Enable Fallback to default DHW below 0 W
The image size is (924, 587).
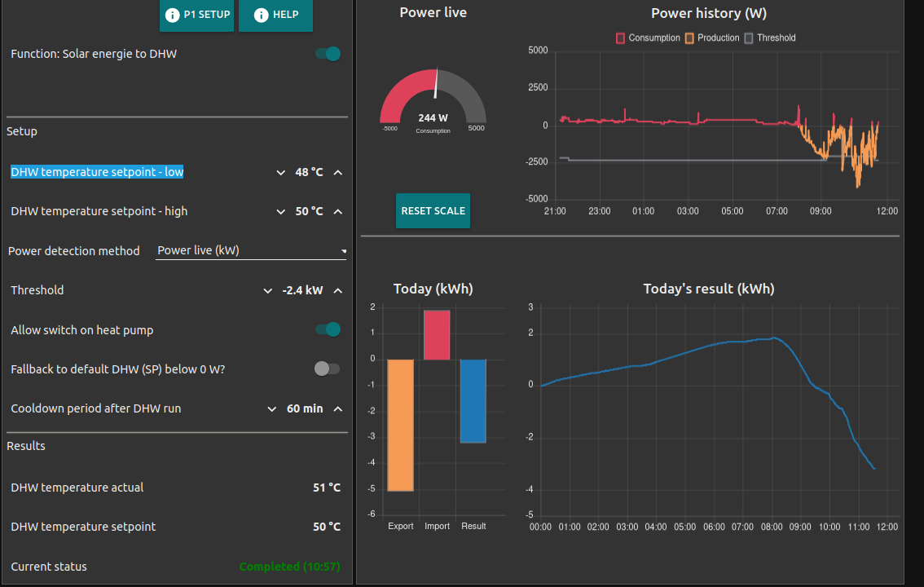tap(327, 369)
